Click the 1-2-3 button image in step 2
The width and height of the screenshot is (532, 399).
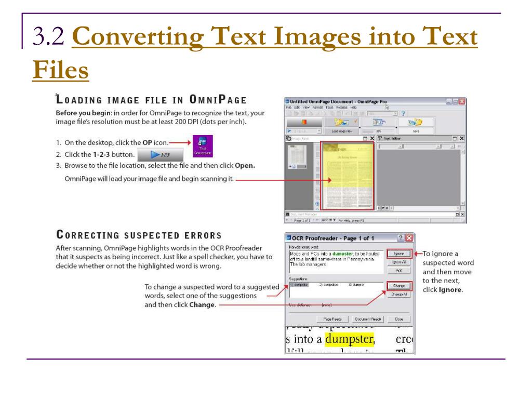pyautogui.click(x=160, y=155)
